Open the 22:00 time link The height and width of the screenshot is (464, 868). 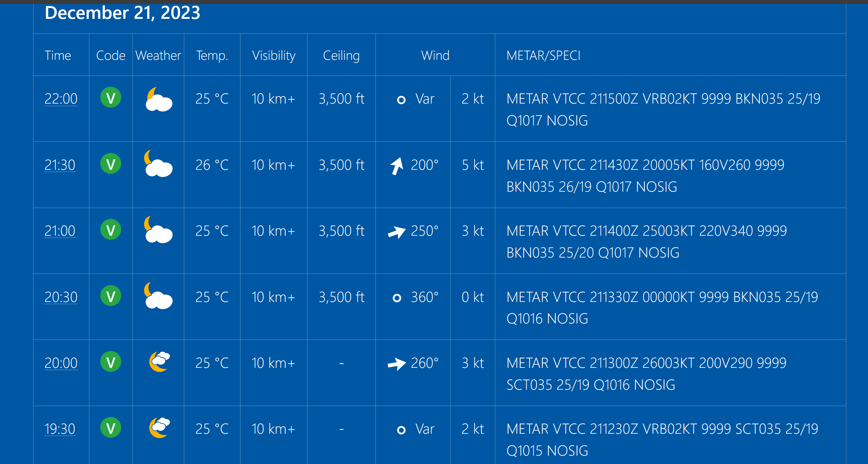point(61,99)
